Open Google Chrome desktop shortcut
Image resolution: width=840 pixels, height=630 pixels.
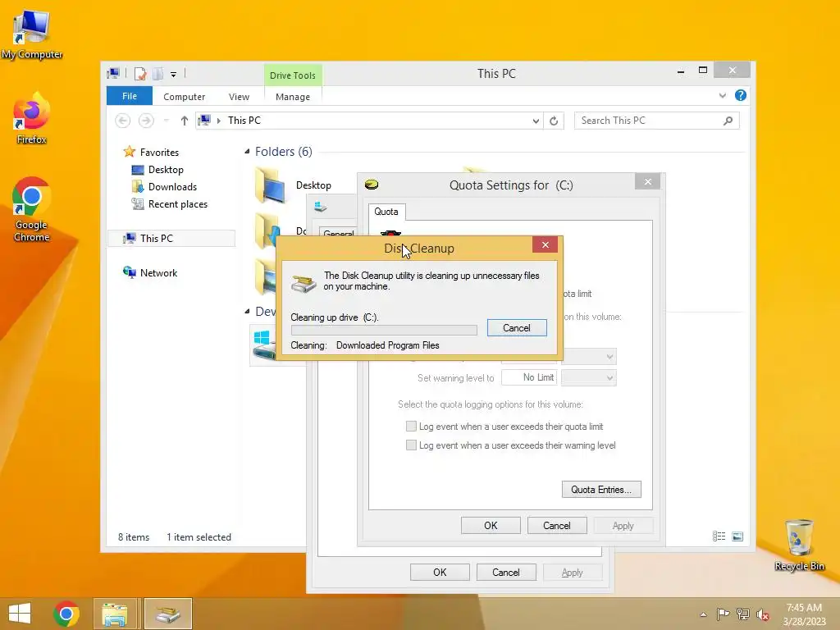(x=32, y=209)
